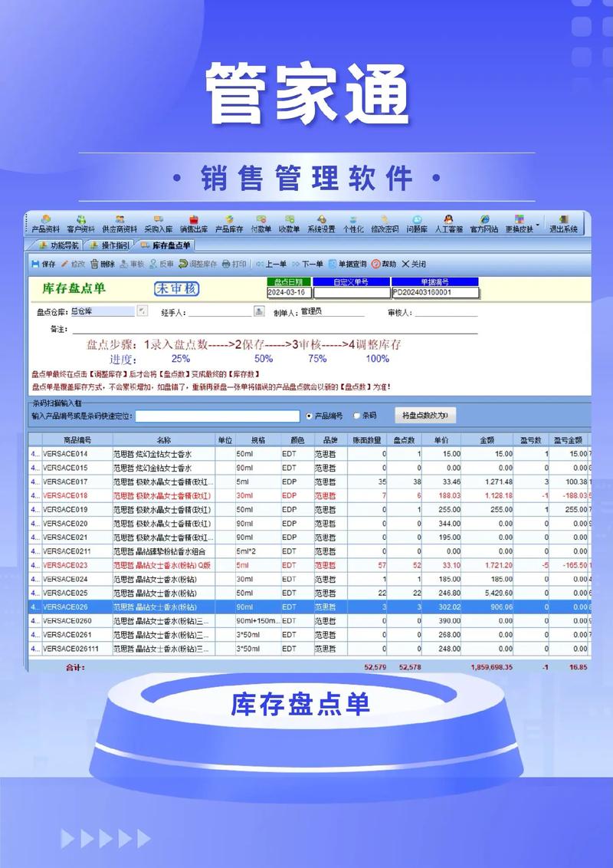Click the 盘点数 column header
The image size is (613, 868).
(x=404, y=440)
